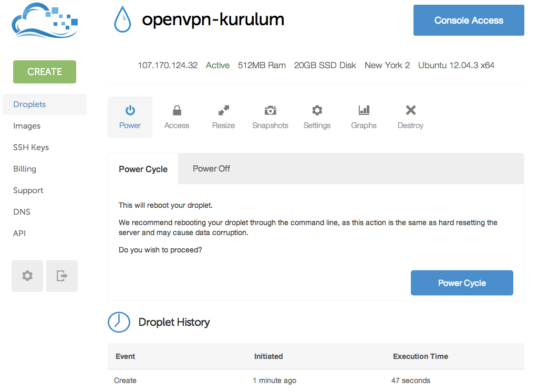Open the Resize arrows icon
Viewport: 538px width, 392px height.
click(224, 110)
